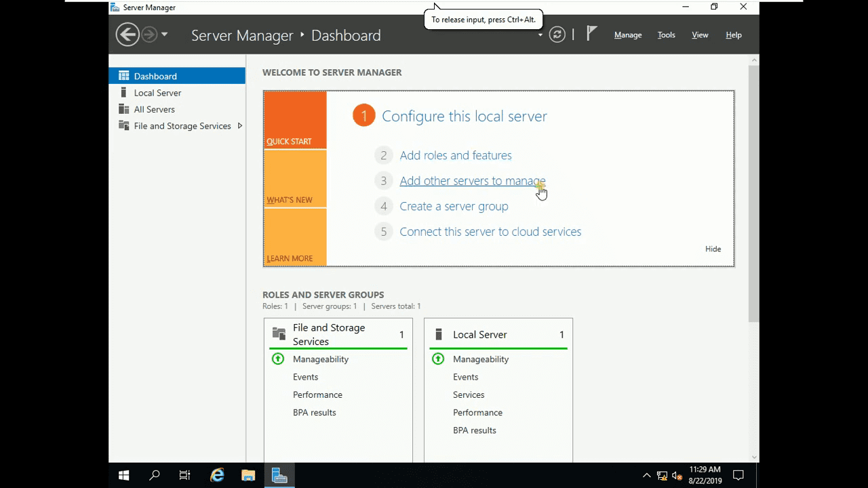
Task: Open the navigation history dropdown arrow
Action: point(164,35)
